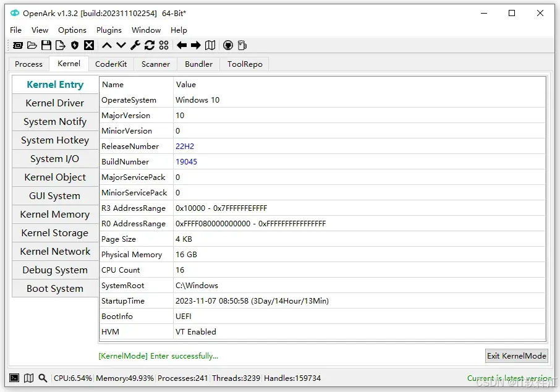Open the Options menu
This screenshot has height=392, width=560.
point(72,30)
